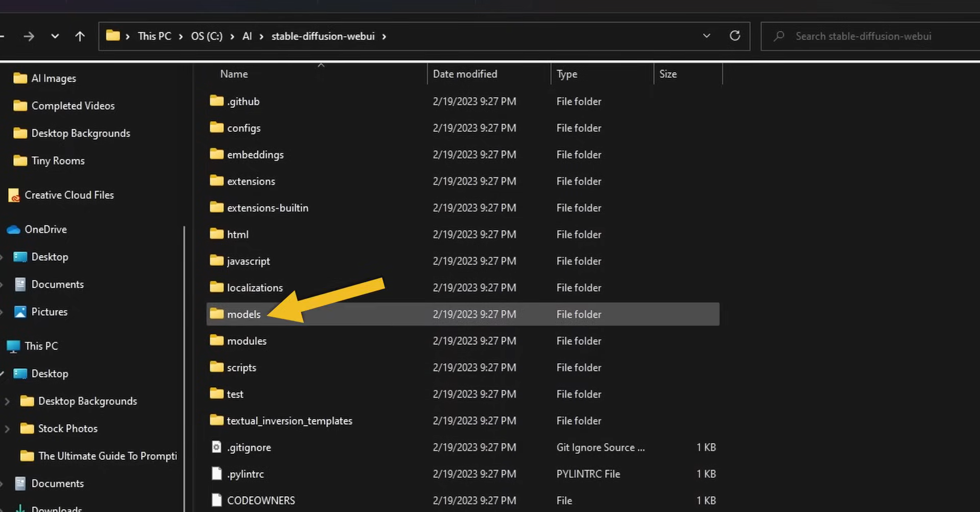Screen dimensions: 980x512
Task: Open the embeddings folder icon
Action: (216, 154)
